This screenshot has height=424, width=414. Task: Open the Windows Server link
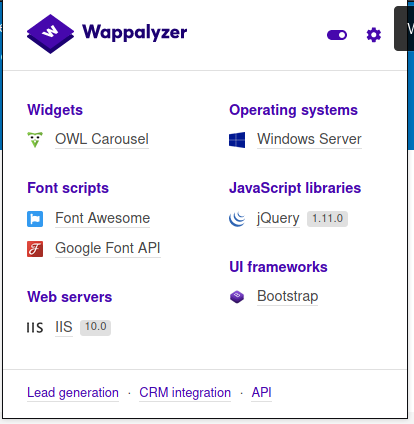[x=309, y=139]
